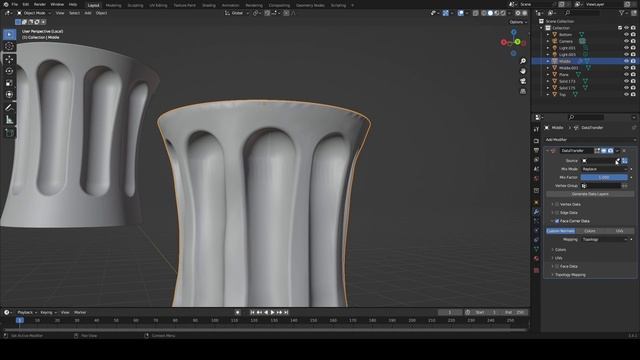
Task: Select the Move tool
Action: pyautogui.click(x=9, y=60)
